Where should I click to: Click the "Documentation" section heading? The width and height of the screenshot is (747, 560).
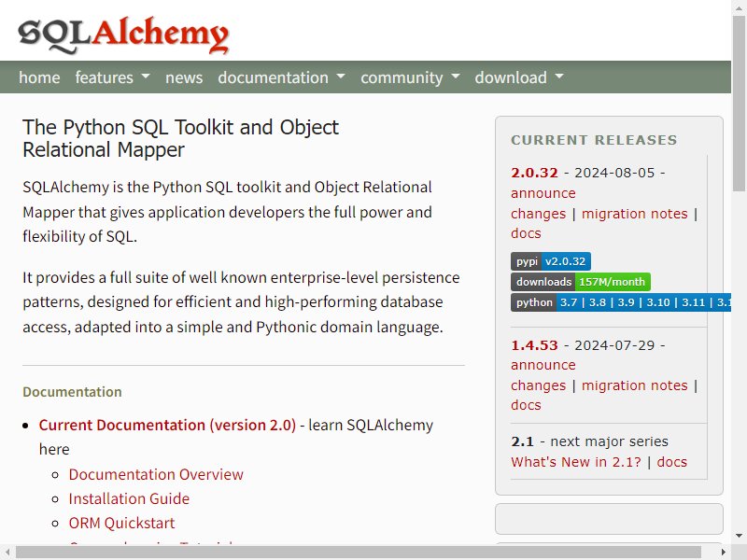pos(72,391)
